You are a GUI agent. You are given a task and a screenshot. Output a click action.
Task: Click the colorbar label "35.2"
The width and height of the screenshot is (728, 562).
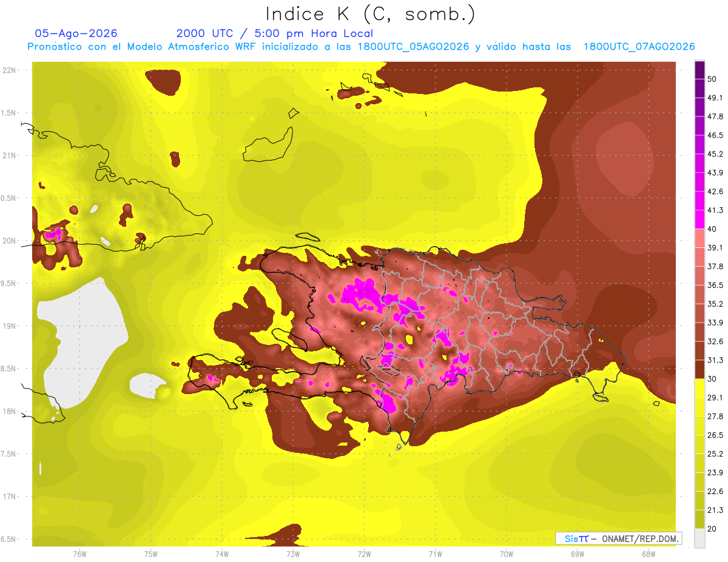pyautogui.click(x=715, y=304)
